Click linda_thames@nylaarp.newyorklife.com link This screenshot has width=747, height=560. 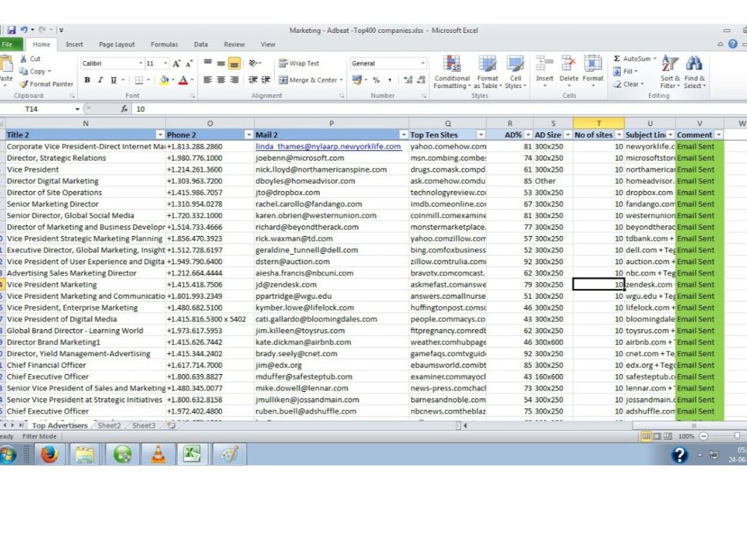tap(328, 146)
